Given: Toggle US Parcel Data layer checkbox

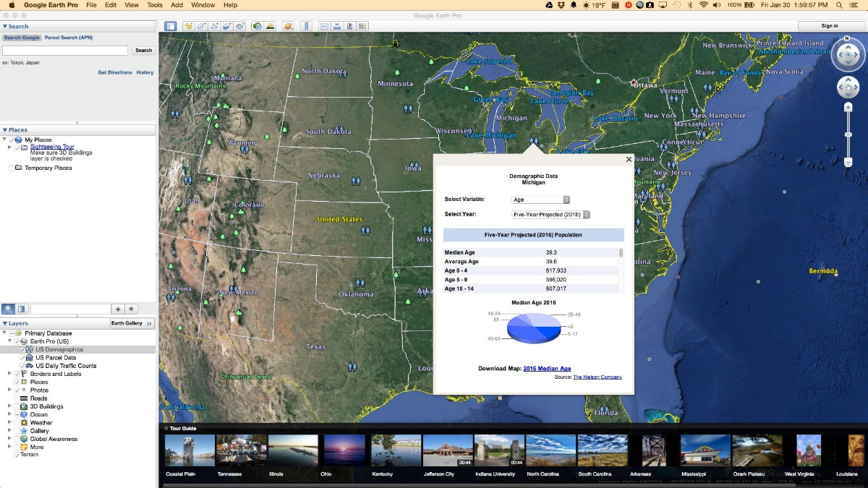Looking at the screenshot, I should pyautogui.click(x=22, y=357).
